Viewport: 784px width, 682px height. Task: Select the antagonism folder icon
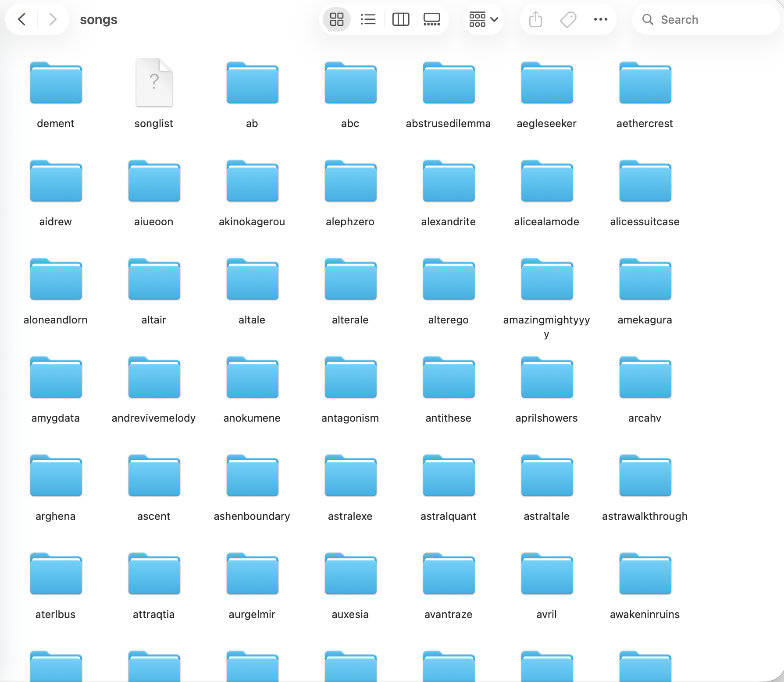(x=351, y=377)
